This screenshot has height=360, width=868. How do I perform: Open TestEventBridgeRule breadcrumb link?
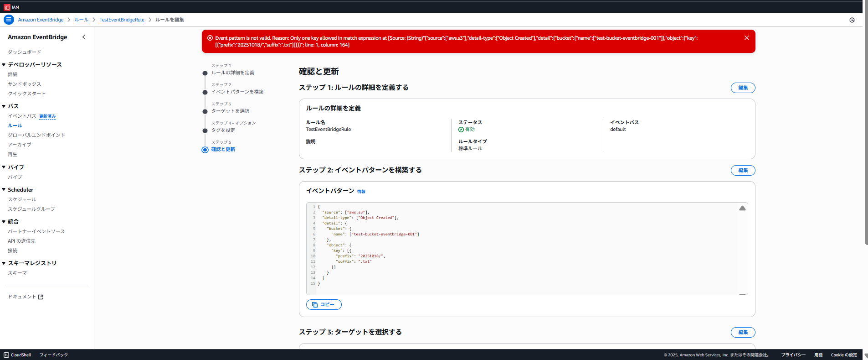122,20
